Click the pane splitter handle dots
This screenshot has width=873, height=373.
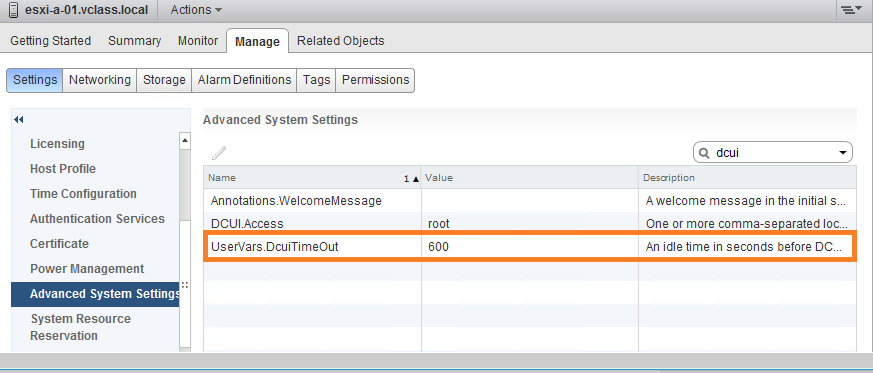click(x=185, y=284)
